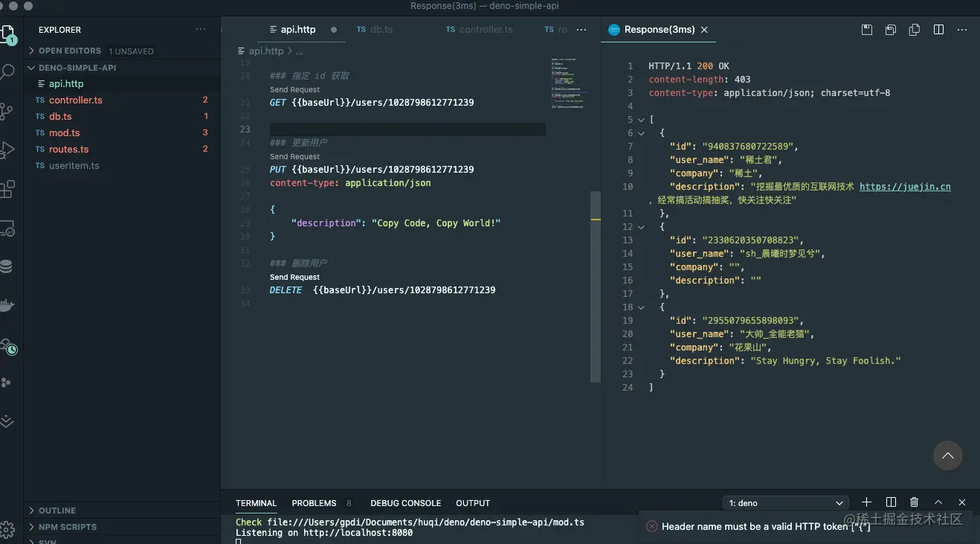Viewport: 980px width, 544px height.
Task: Open the juejin.cn link in the response
Action: [906, 187]
